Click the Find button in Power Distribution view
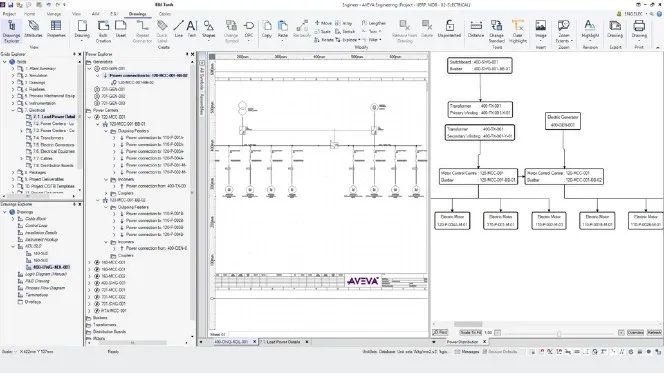Screen dimensions: 664x373 [440, 332]
